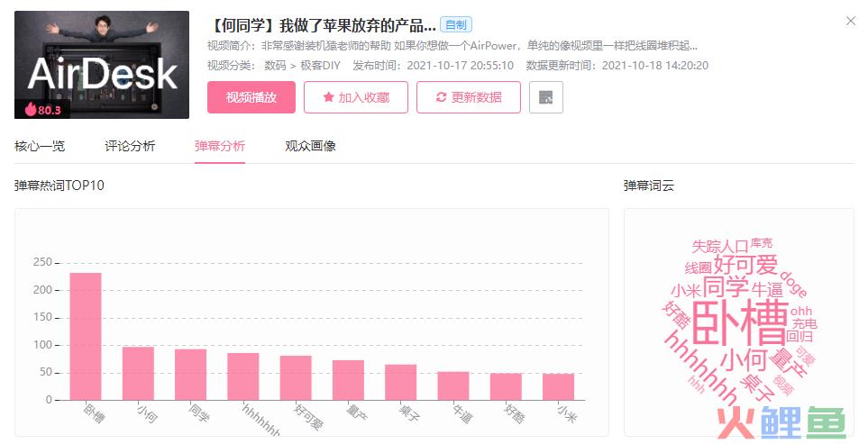Click 加入收藏 to bookmark the video

356,97
